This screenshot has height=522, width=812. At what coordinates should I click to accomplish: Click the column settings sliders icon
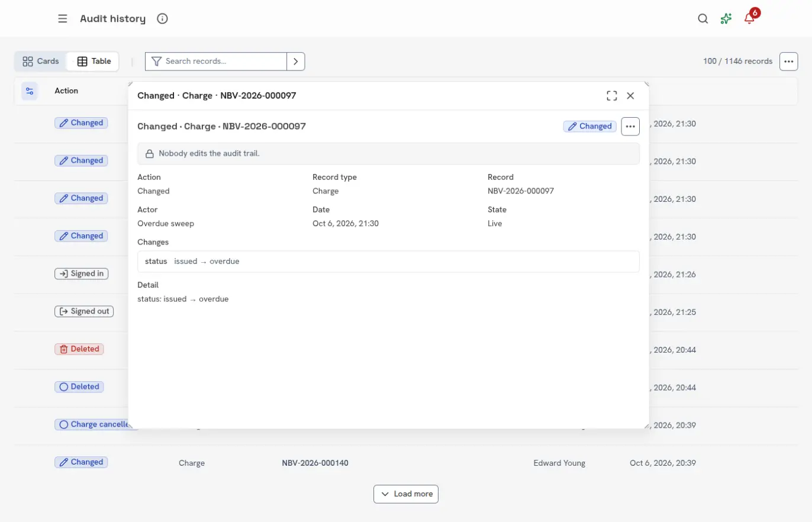click(30, 91)
